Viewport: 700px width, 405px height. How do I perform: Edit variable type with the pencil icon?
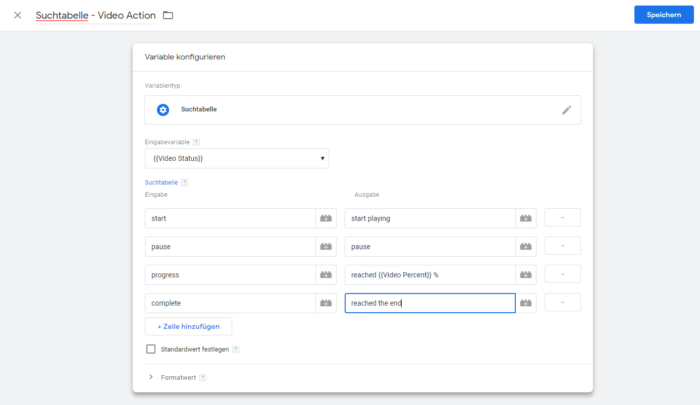click(566, 110)
